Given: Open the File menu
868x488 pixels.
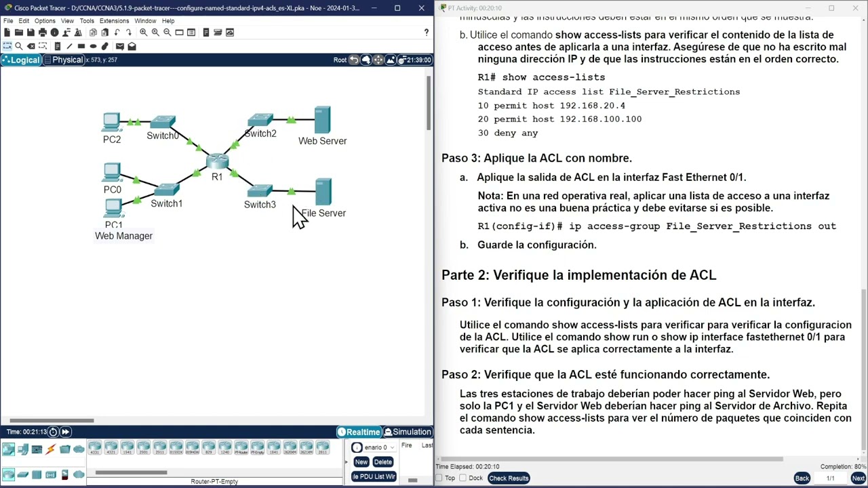Looking at the screenshot, I should 8,21.
